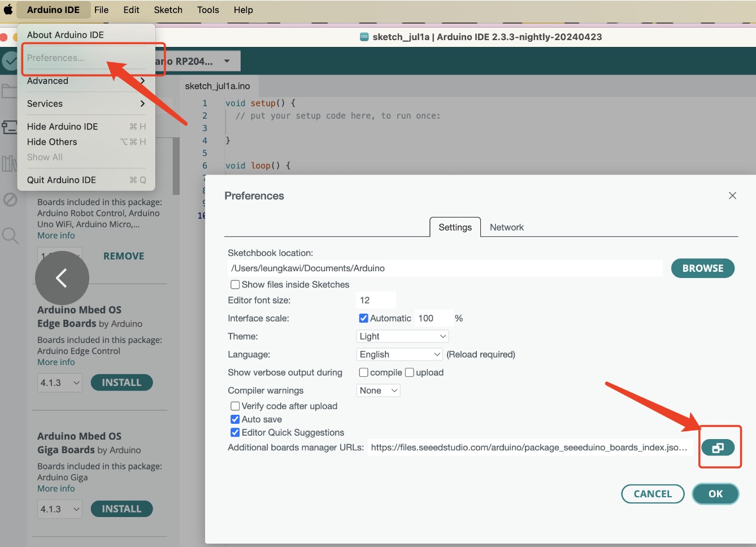Screen dimensions: 756x547
Task: Open the Theme dropdown
Action: point(403,336)
